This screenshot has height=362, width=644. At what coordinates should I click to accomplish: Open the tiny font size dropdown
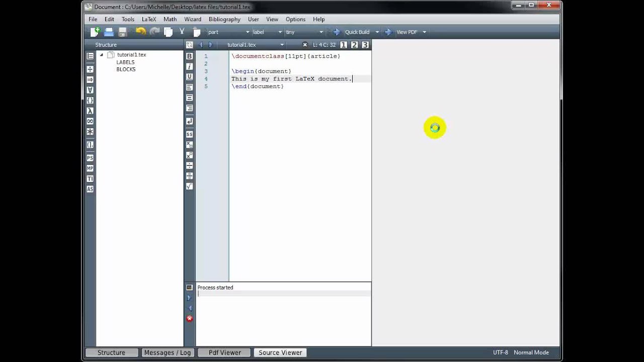(304, 32)
